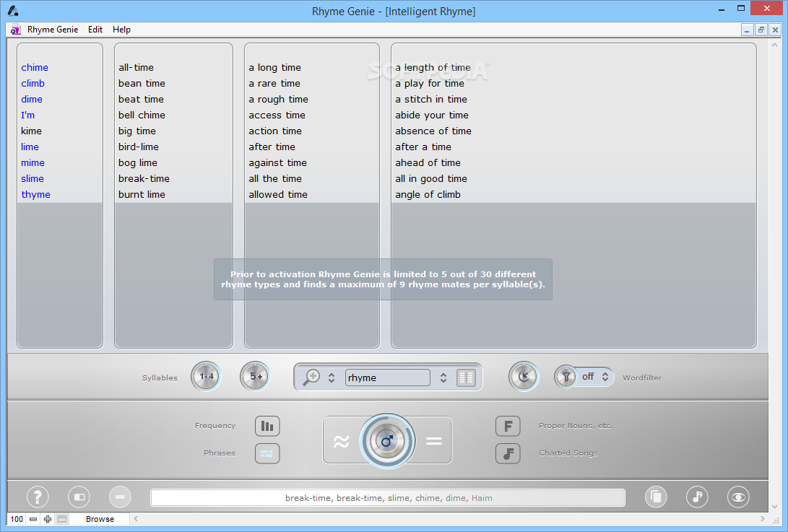Select the phrase a stitch in time
This screenshot has height=532, width=788.
coord(431,100)
